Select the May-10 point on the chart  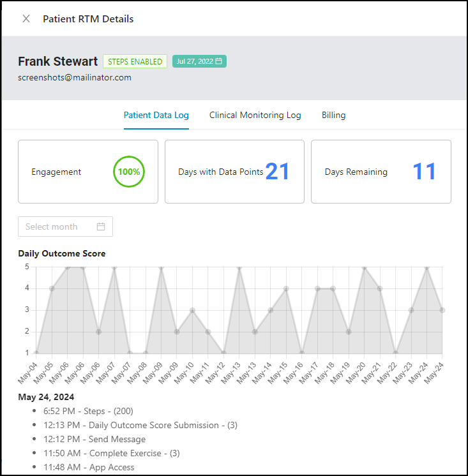point(192,310)
